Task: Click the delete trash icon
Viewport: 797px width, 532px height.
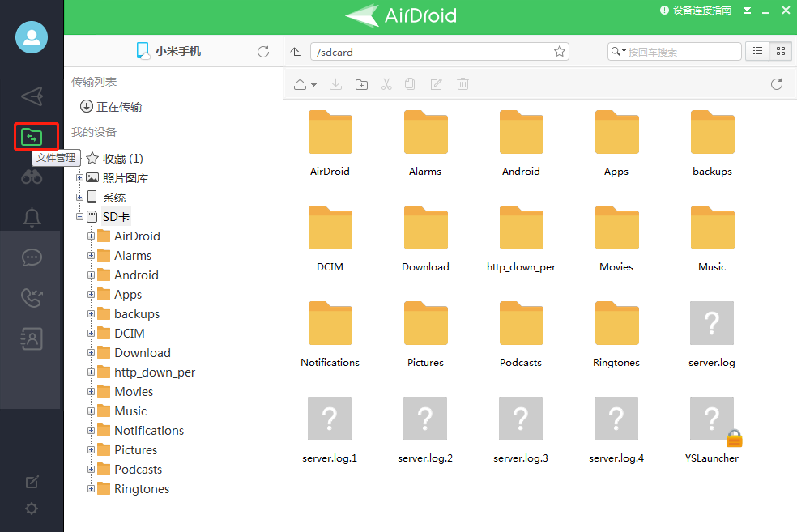Action: click(x=462, y=84)
